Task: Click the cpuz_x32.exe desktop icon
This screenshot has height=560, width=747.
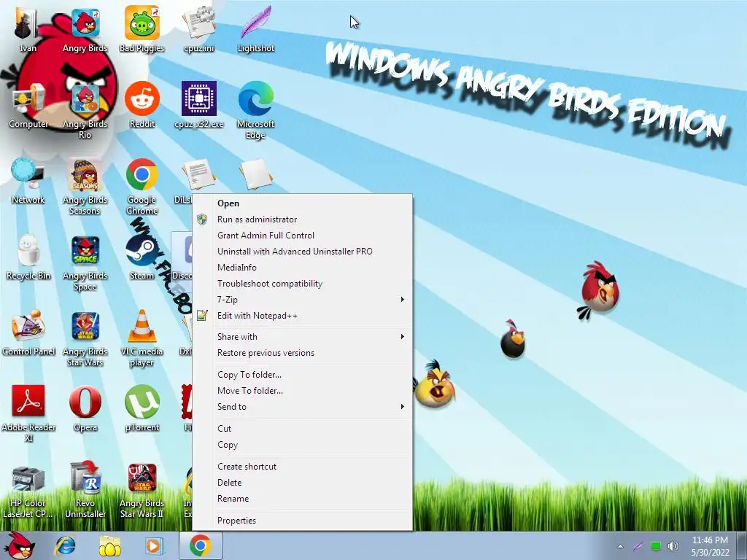Action: 198,106
